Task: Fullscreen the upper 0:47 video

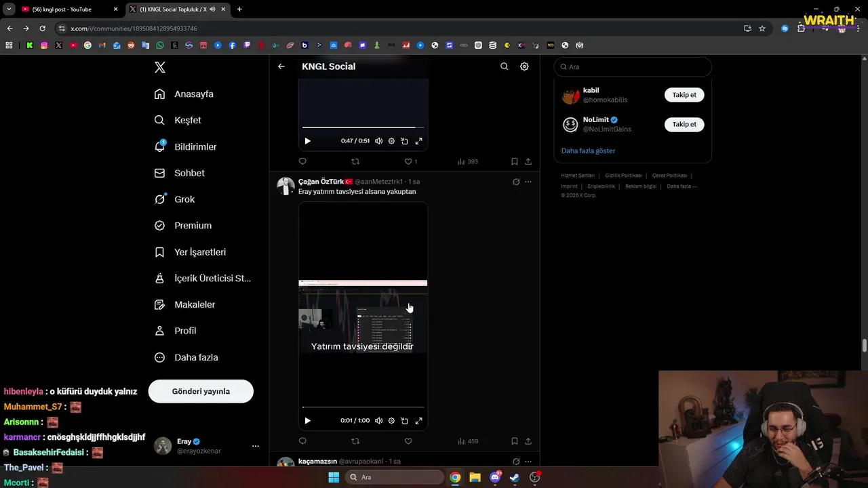Action: pos(418,141)
